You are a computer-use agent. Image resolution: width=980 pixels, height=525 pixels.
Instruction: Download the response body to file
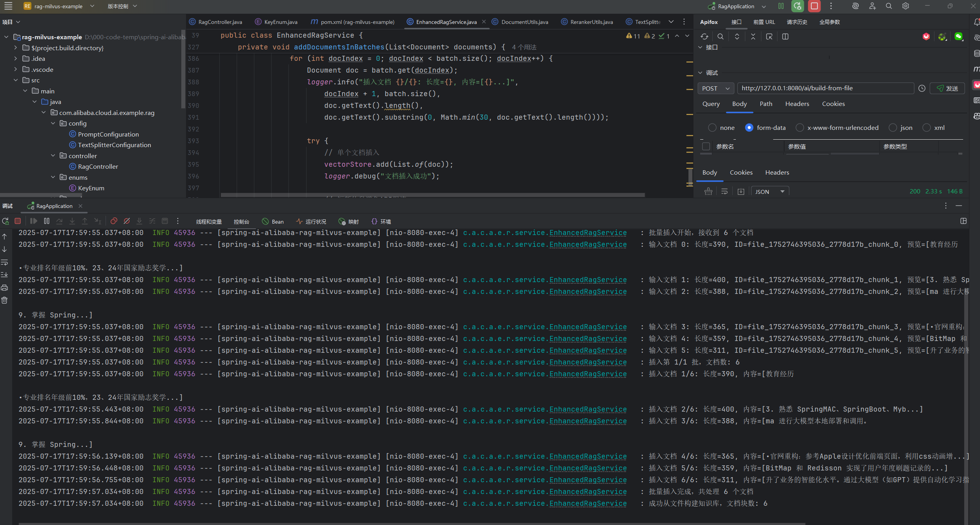[x=741, y=191]
